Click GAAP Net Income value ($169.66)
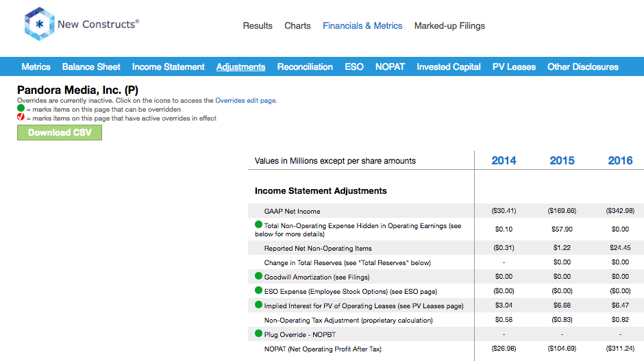Viewport: 644px width, 361px height. pos(562,211)
